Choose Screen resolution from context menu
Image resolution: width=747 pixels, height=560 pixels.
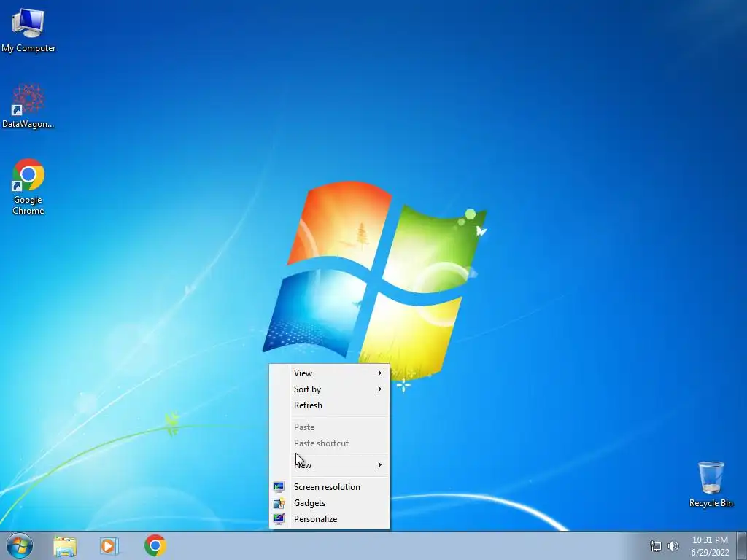[330, 486]
